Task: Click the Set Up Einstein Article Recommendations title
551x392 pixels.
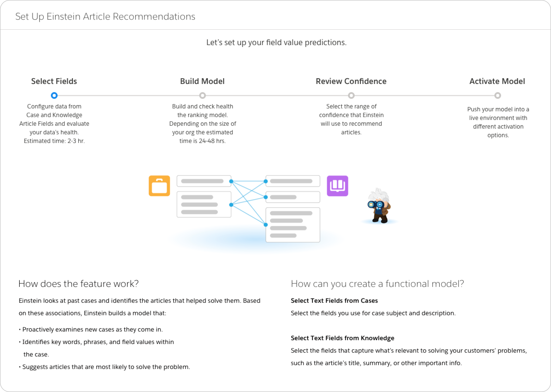Action: point(105,16)
